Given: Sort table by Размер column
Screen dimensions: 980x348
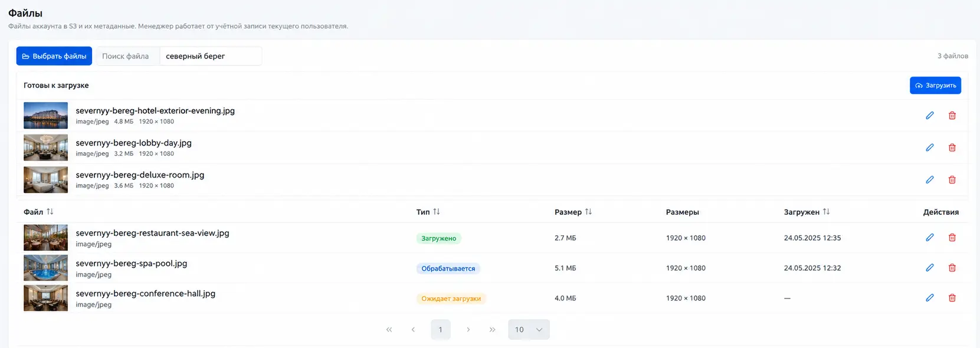Looking at the screenshot, I should [x=588, y=212].
